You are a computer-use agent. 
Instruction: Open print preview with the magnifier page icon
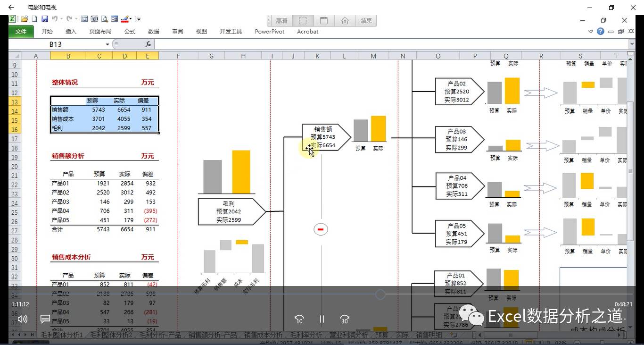tap(104, 19)
